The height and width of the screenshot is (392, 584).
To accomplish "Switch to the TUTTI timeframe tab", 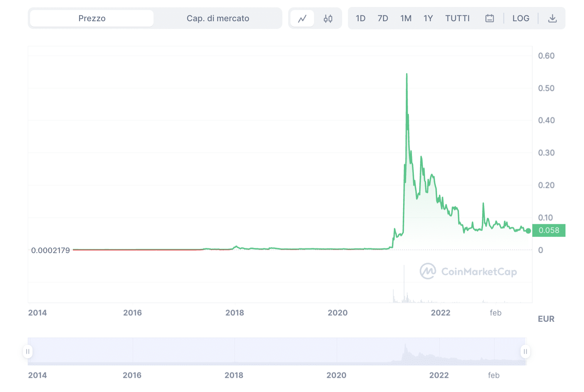I will click(457, 18).
